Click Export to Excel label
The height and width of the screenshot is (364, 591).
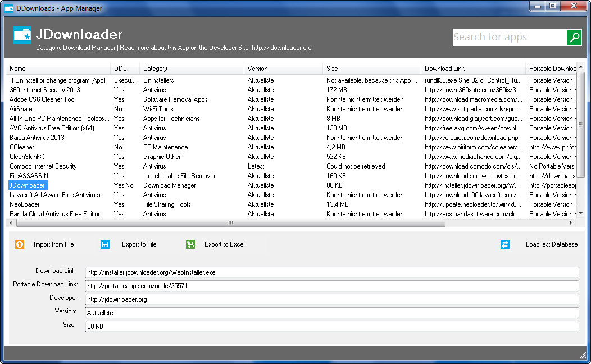click(225, 244)
